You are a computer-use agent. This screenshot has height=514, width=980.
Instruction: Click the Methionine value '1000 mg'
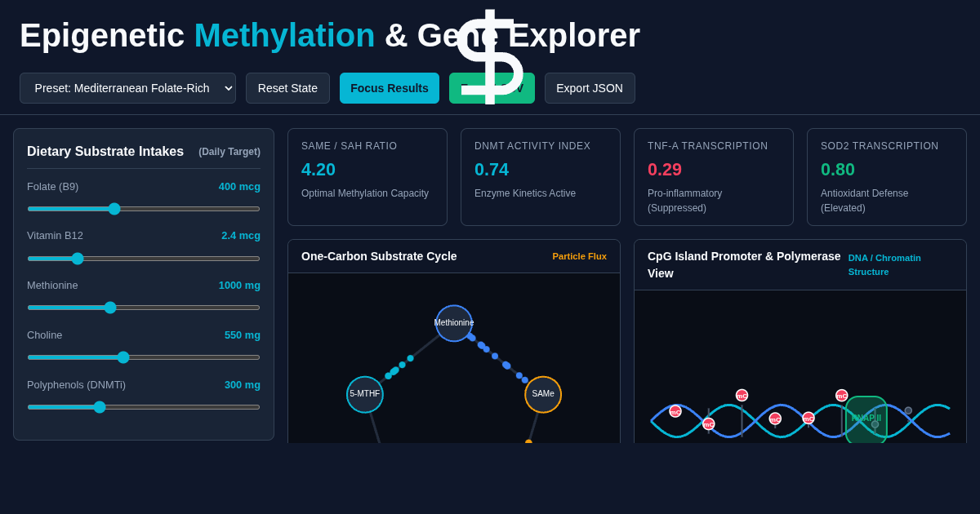tap(239, 286)
